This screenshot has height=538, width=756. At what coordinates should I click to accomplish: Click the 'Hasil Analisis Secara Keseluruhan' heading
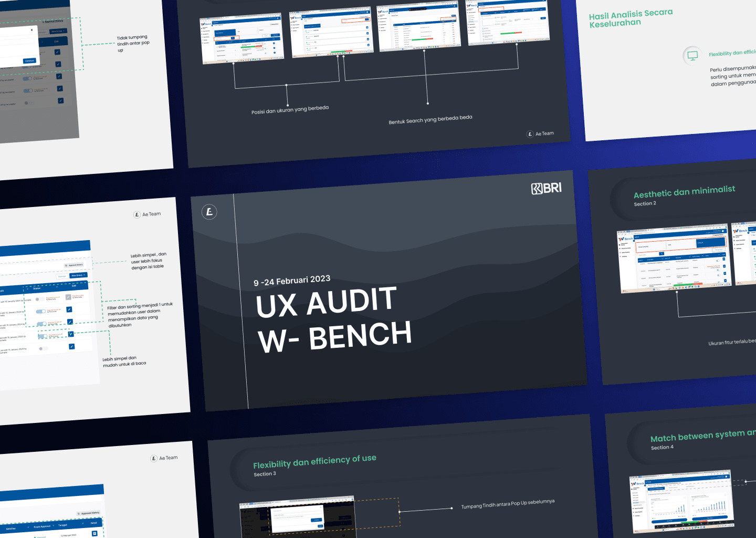click(631, 18)
